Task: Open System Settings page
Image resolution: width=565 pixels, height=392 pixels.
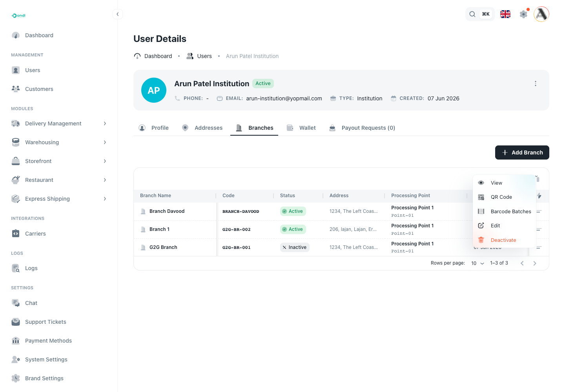Action: (x=59, y=359)
